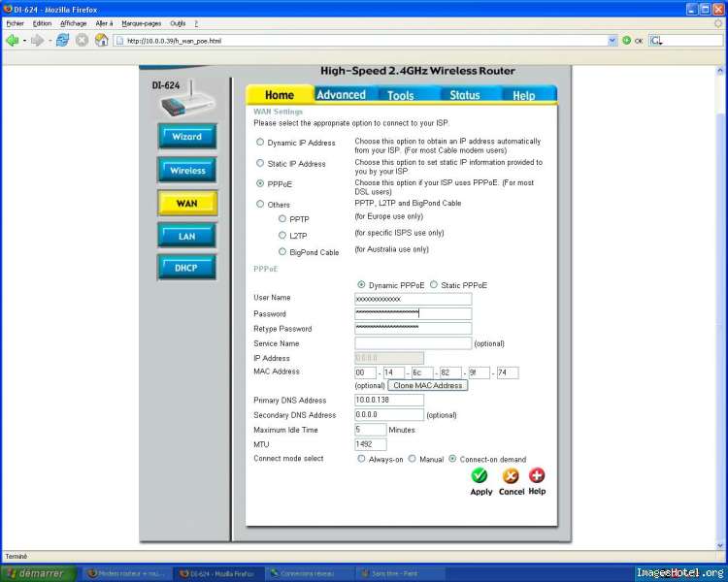
Task: Choose the L2TP radio button
Action: 281,235
